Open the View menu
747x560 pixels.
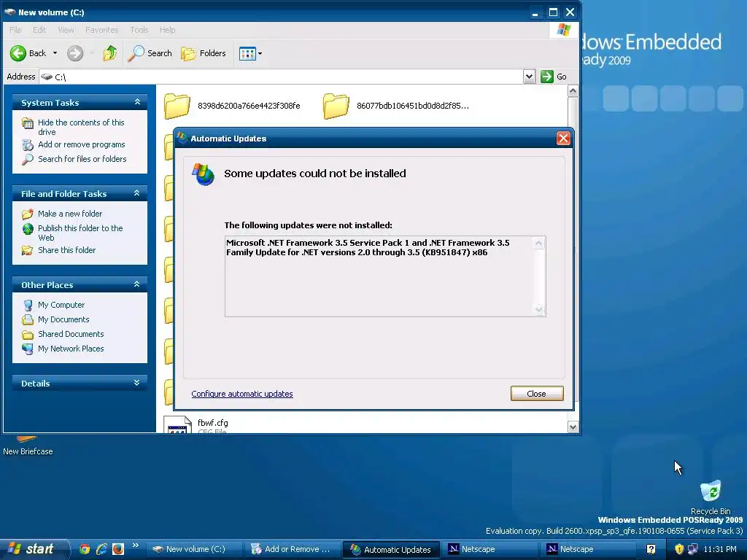pyautogui.click(x=66, y=30)
